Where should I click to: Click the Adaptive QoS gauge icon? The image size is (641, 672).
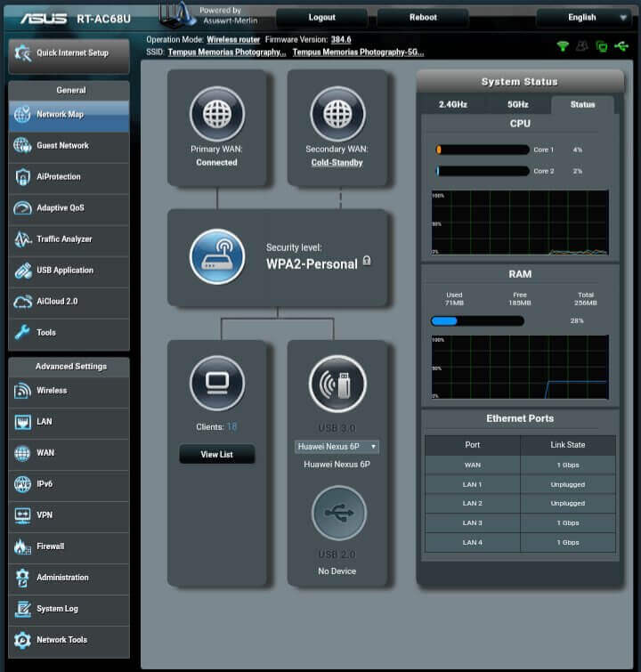click(x=22, y=208)
